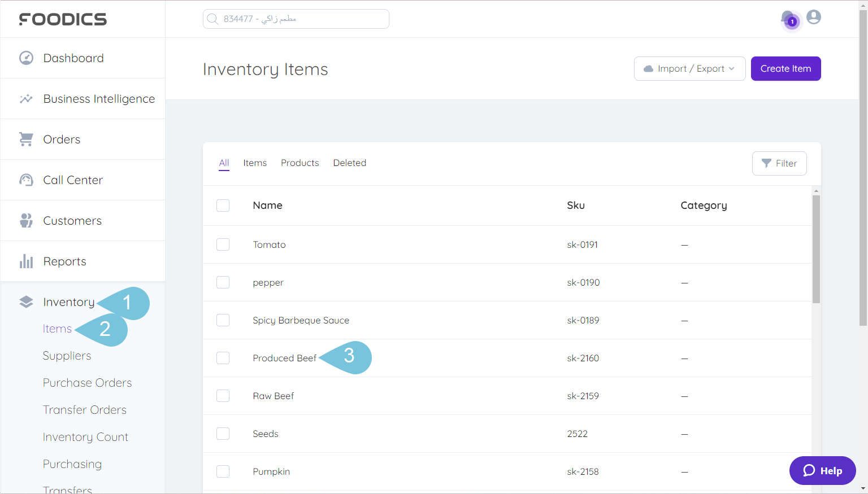Collapse the Inventory sidebar section
The image size is (868, 494).
[68, 302]
